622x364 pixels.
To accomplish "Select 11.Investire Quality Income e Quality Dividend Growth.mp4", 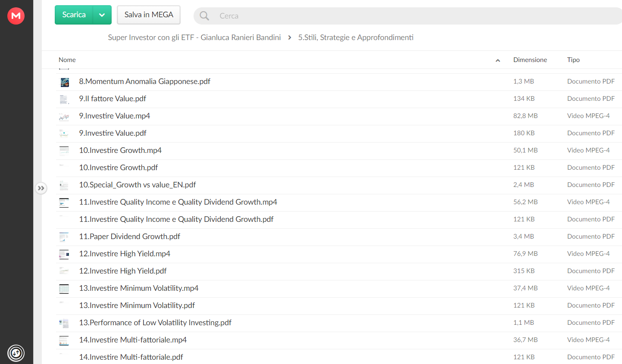I will pyautogui.click(x=178, y=202).
